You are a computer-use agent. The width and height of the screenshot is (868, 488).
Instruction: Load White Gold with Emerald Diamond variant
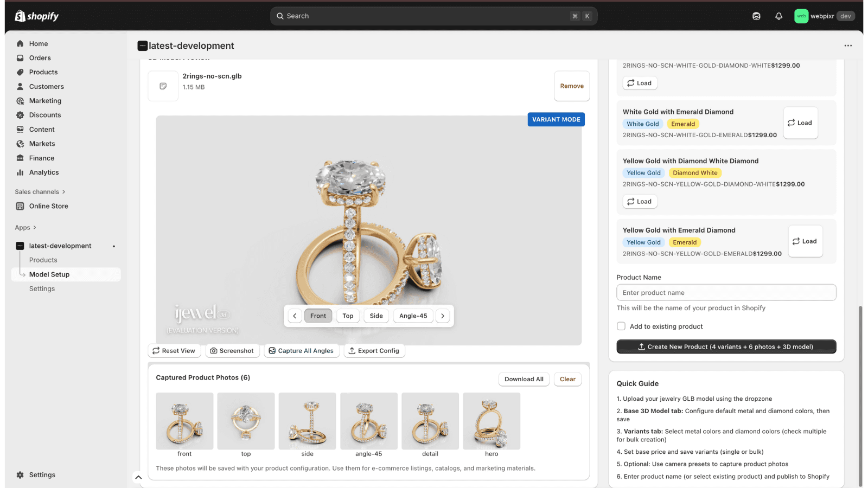801,123
